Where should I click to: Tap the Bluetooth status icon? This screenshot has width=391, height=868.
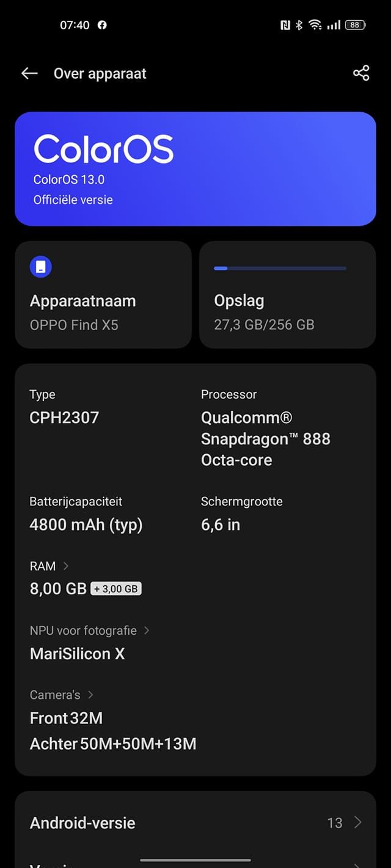point(299,25)
